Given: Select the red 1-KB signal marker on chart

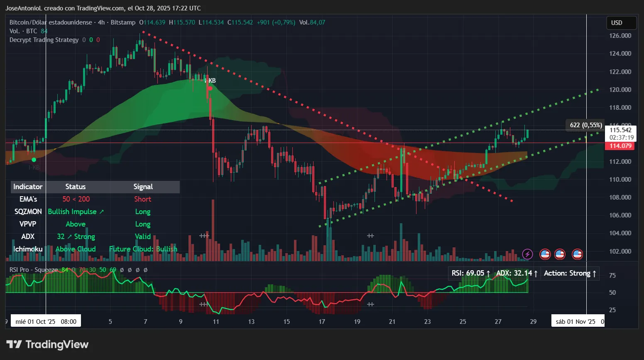Looking at the screenshot, I should [x=210, y=88].
